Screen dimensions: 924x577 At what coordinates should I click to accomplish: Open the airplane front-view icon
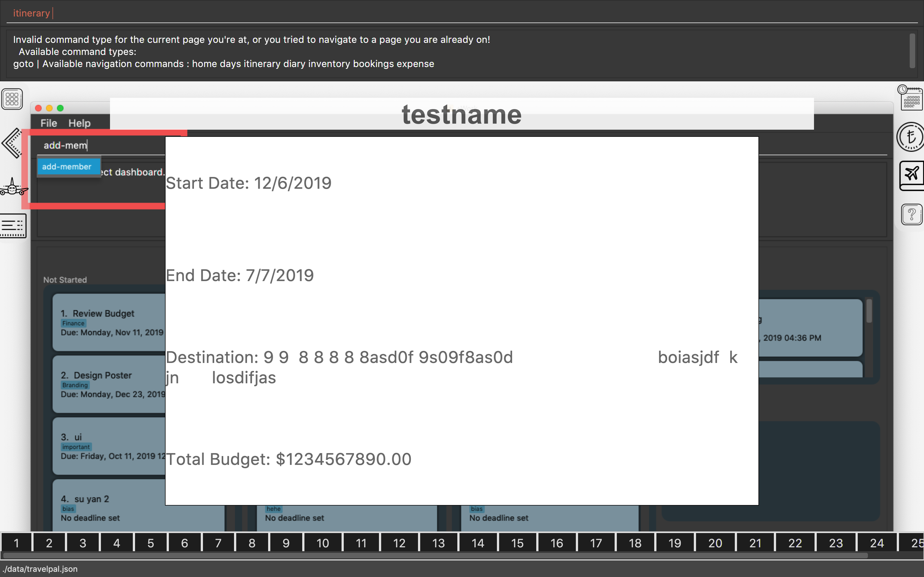coord(13,188)
